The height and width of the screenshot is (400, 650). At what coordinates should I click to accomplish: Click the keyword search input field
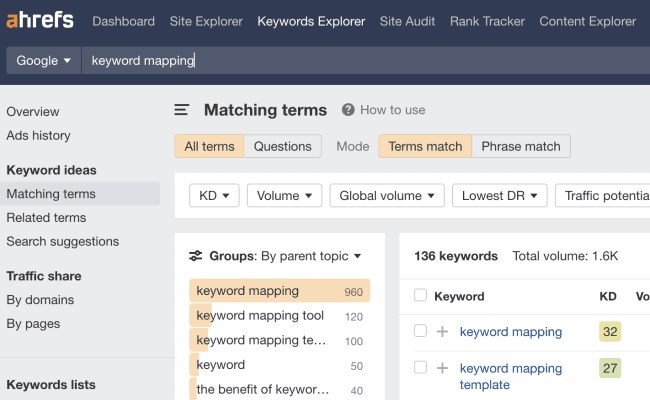coord(360,60)
